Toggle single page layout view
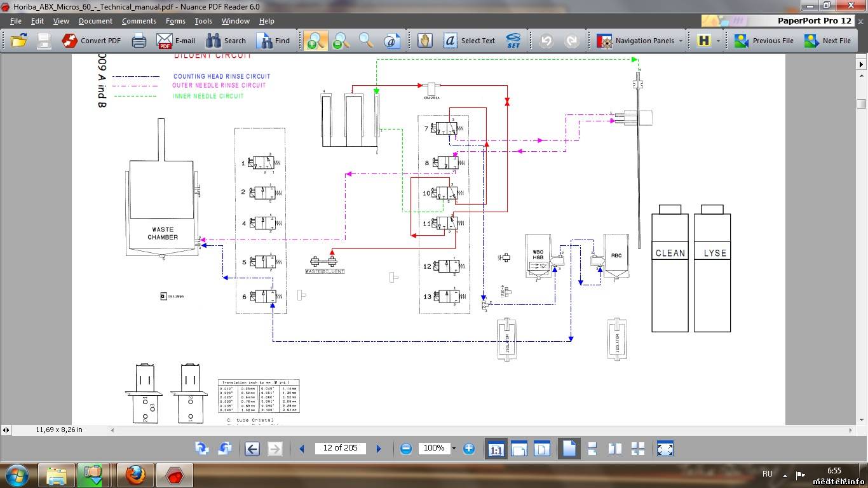This screenshot has width=868, height=488. pos(569,449)
